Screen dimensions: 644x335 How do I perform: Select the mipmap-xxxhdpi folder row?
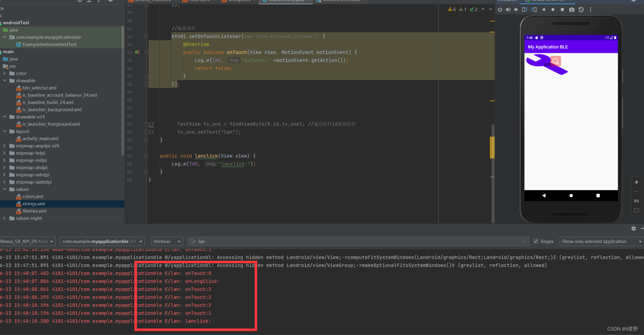click(34, 182)
